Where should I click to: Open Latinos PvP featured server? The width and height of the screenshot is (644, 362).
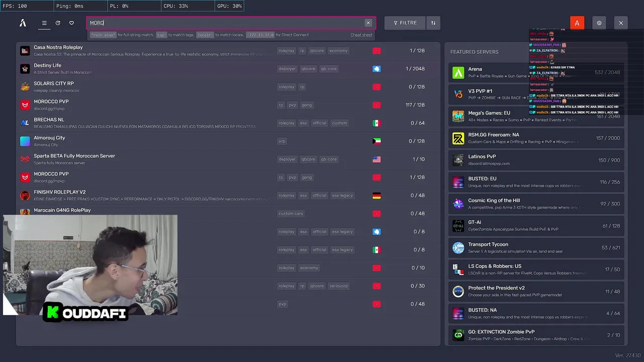pos(536,160)
